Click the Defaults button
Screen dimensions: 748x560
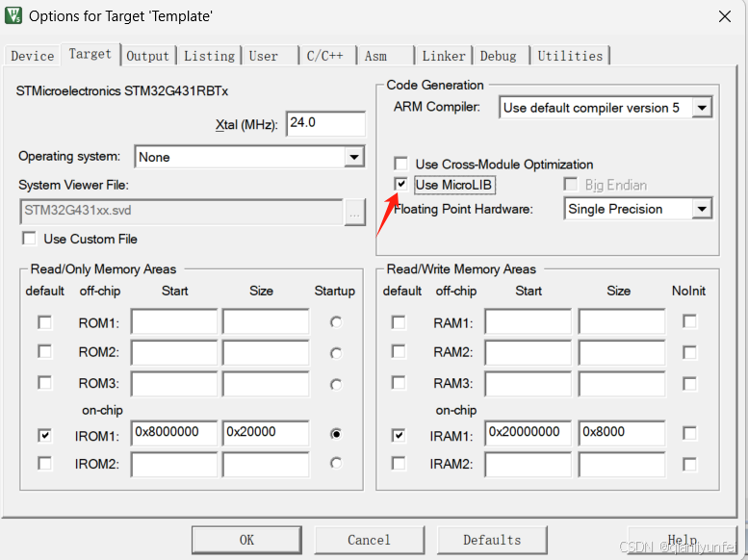pyautogui.click(x=492, y=540)
